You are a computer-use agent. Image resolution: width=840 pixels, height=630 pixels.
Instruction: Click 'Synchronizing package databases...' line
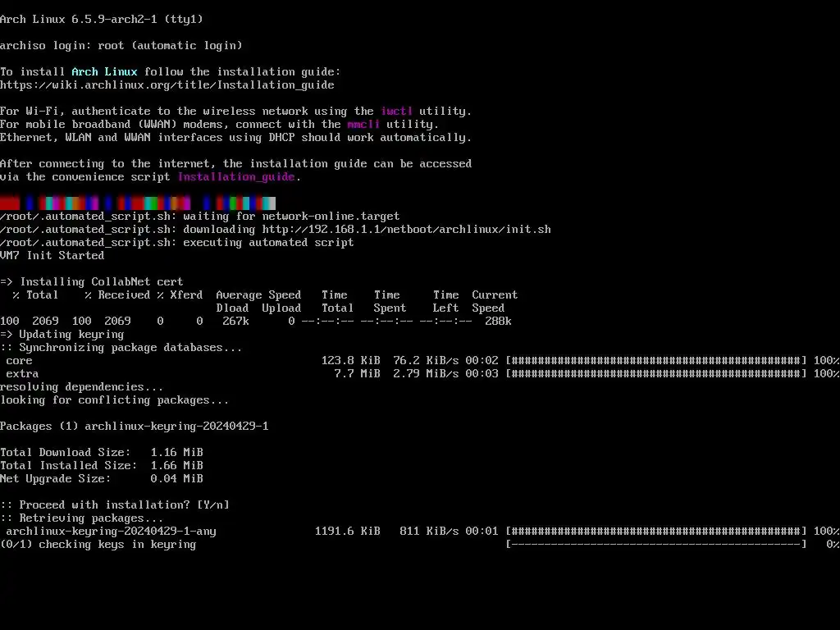click(121, 347)
